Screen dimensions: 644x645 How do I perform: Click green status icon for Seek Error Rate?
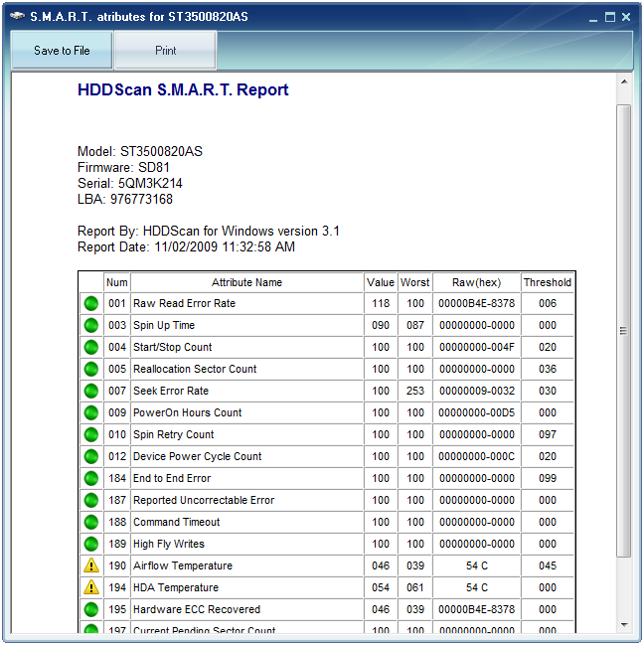(x=91, y=391)
